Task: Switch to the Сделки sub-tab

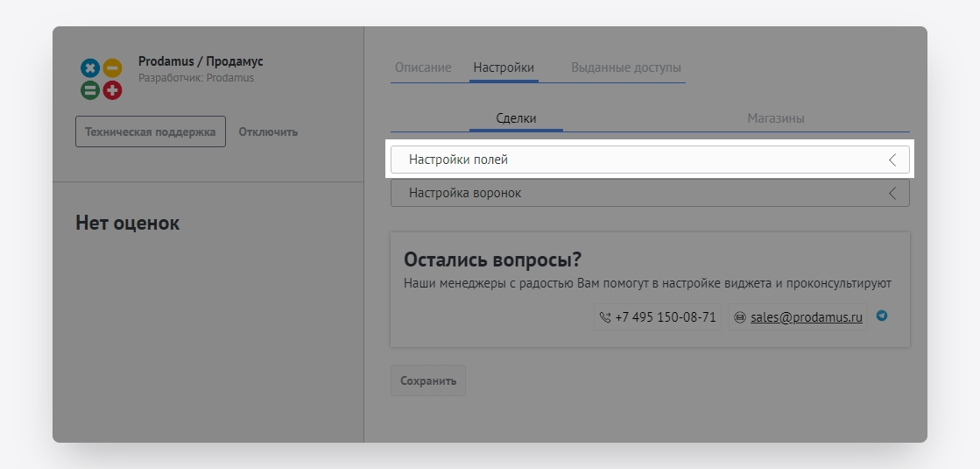Action: 516,118
